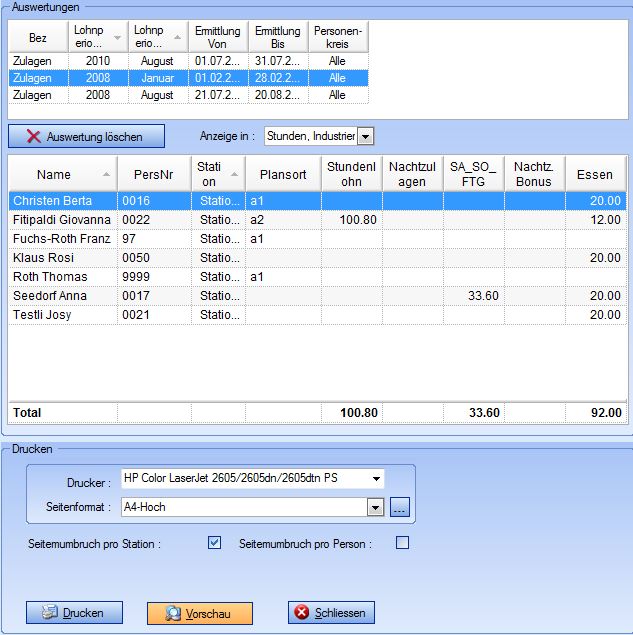Click sort arrow in Station column header

[x=233, y=174]
